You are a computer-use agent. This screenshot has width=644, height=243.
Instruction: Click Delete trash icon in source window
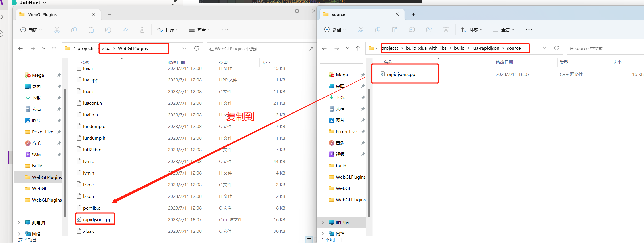[x=446, y=30]
